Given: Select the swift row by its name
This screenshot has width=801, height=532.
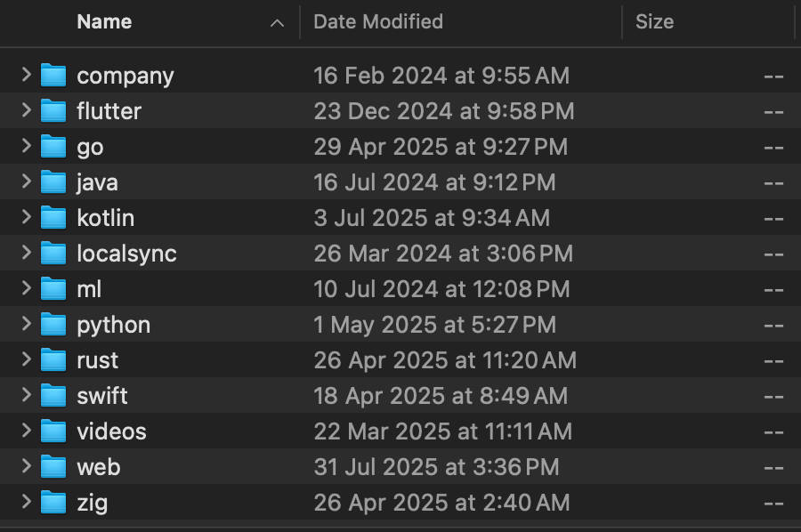Looking at the screenshot, I should (102, 396).
